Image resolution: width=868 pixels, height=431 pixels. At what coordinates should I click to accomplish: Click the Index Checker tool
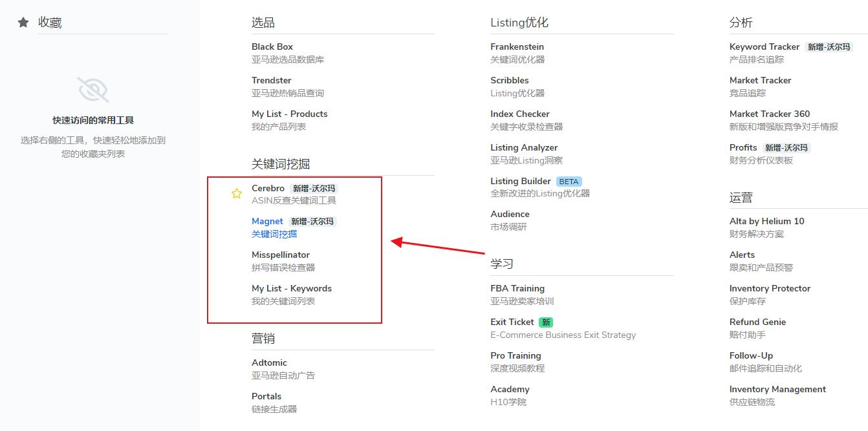click(x=520, y=114)
